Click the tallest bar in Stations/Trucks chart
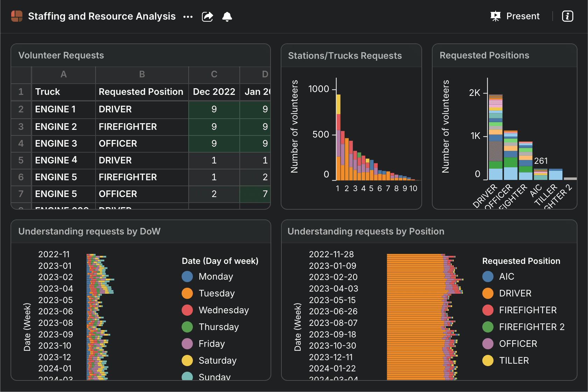Image resolution: width=588 pixels, height=392 pixels. [338, 137]
